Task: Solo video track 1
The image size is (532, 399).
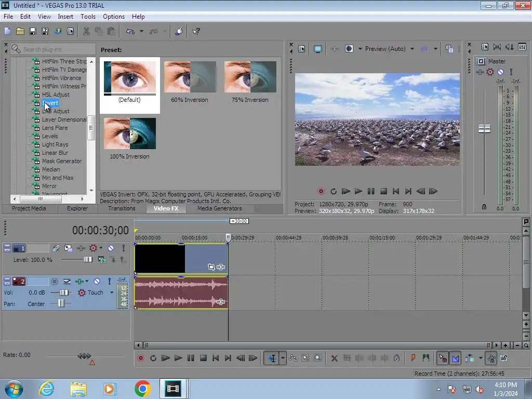Action: click(124, 248)
